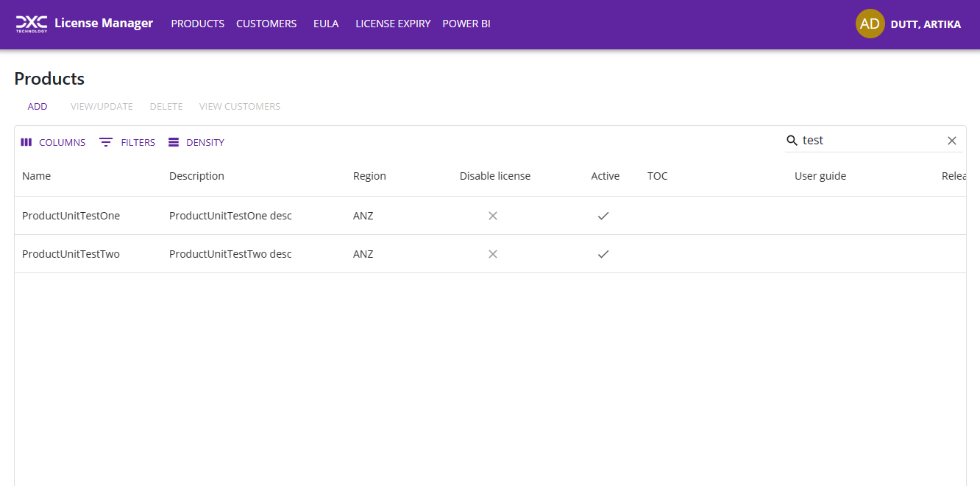Open the Filters panel
Viewport: 980px width, 486px height.
[x=127, y=142]
